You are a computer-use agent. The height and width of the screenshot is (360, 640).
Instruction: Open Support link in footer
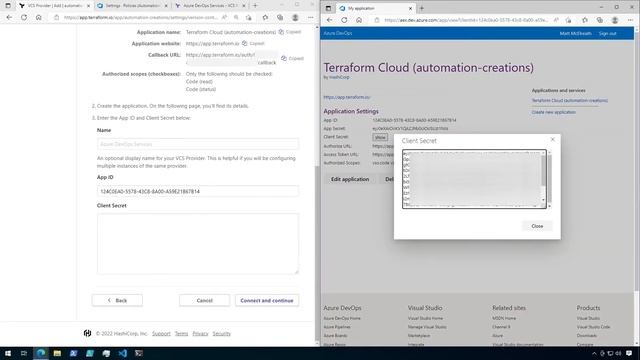tap(161, 333)
